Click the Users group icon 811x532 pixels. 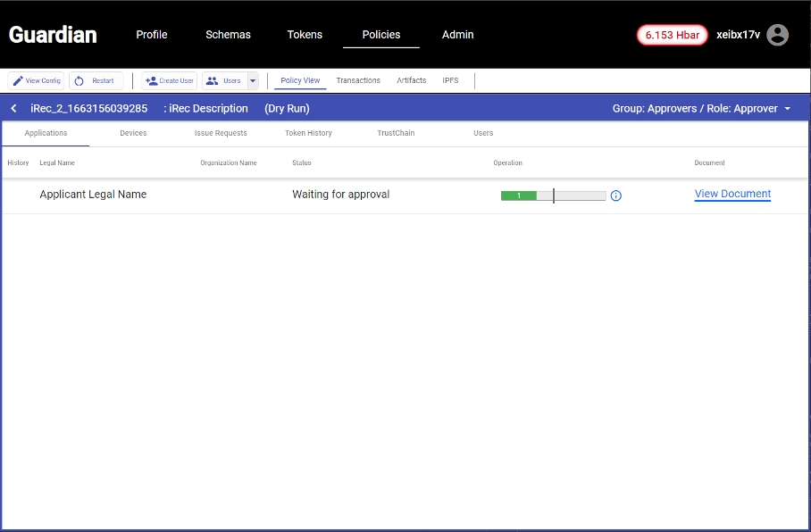tap(212, 81)
